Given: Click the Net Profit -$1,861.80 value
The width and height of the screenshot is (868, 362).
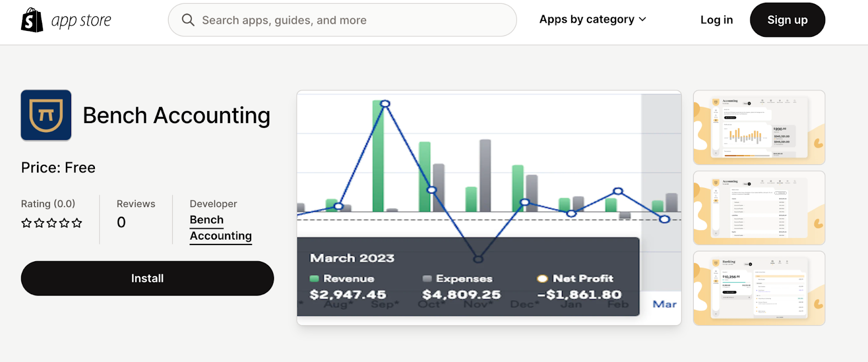Looking at the screenshot, I should [x=579, y=295].
